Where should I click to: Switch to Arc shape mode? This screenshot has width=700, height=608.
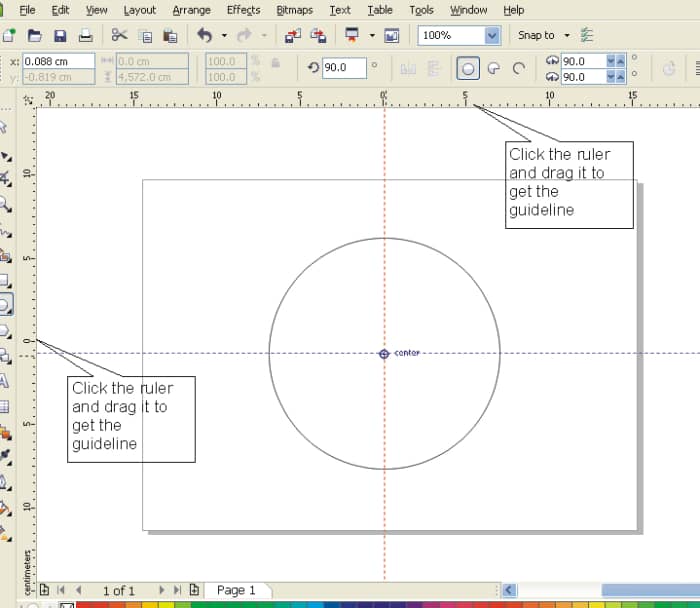point(518,69)
